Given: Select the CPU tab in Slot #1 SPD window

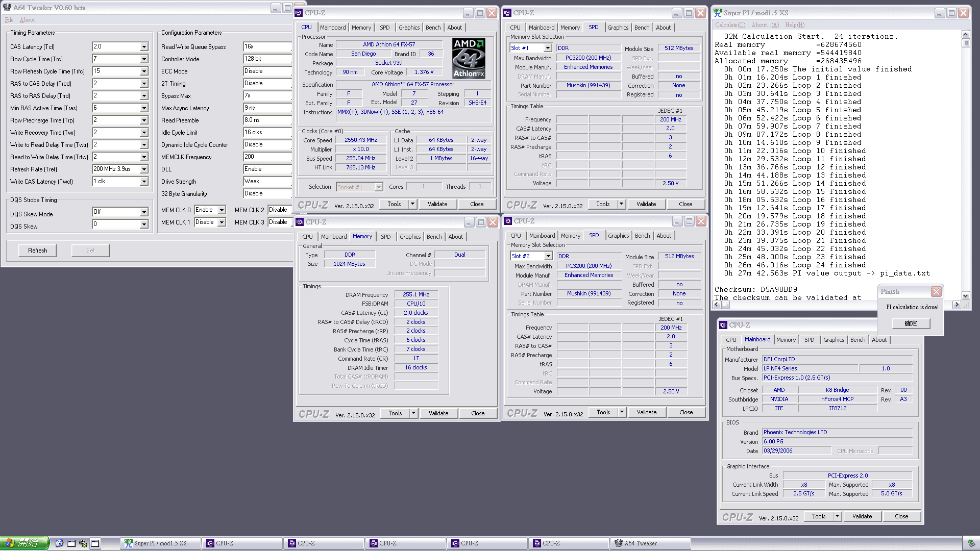Looking at the screenshot, I should (516, 28).
